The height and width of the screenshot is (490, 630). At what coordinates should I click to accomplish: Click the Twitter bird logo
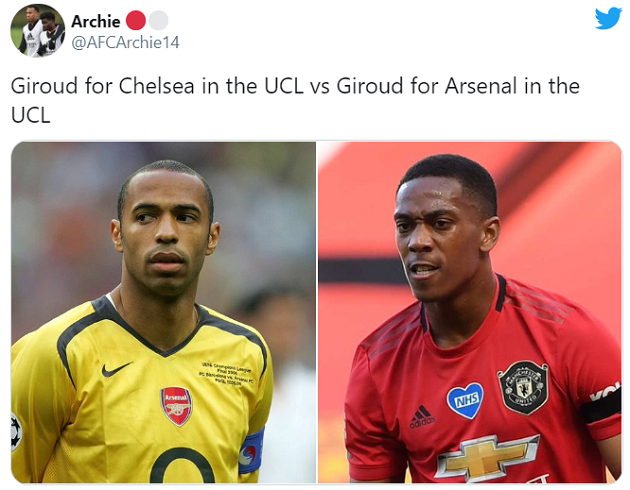[607, 19]
